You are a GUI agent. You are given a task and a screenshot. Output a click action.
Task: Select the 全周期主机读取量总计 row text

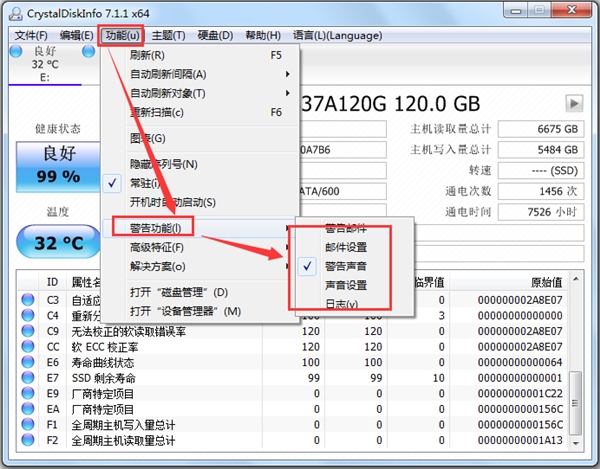pyautogui.click(x=123, y=441)
